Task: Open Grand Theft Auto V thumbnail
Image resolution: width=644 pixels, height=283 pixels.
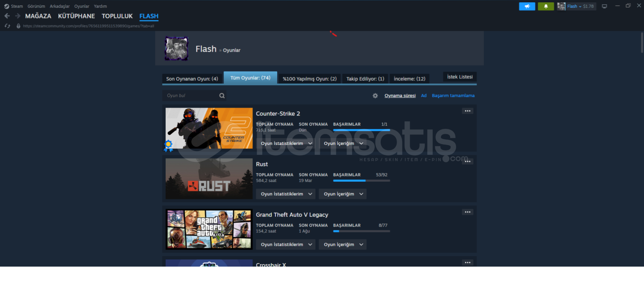Action: [209, 229]
